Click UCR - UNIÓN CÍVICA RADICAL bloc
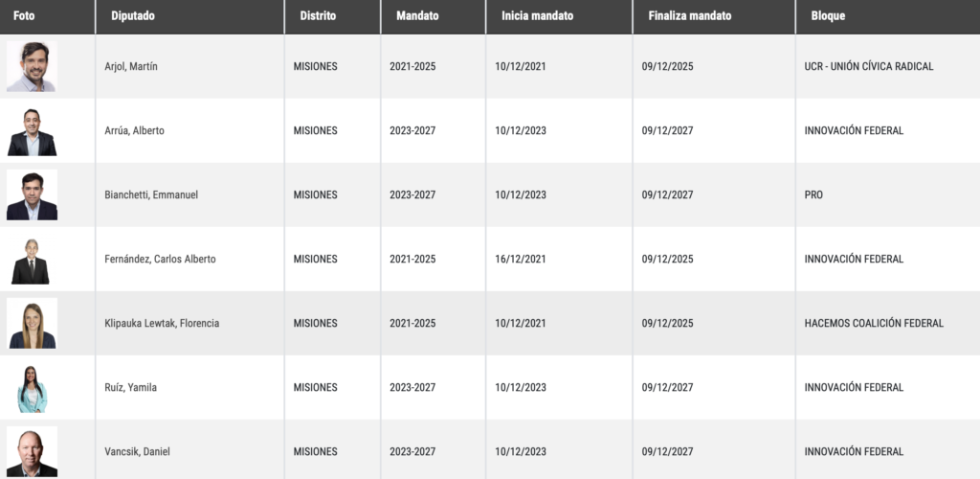Viewport: 980px width, 479px height. pyautogui.click(x=869, y=66)
